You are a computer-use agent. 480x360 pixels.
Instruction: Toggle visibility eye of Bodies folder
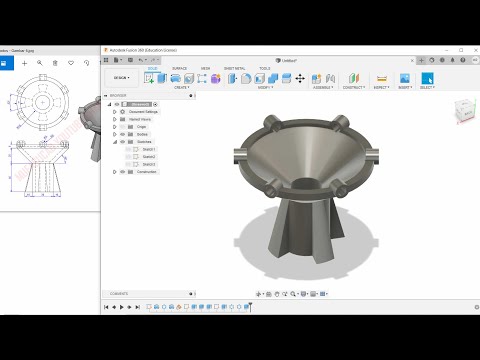[x=123, y=134]
